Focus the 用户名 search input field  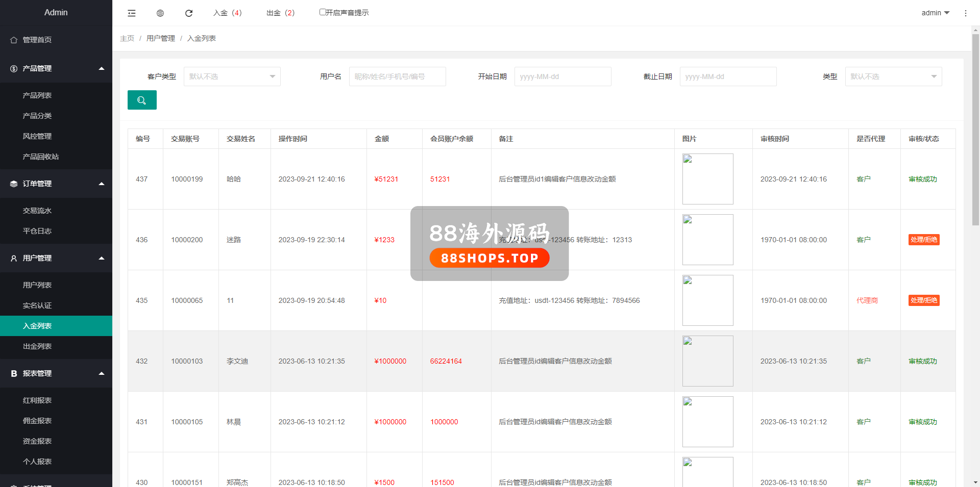pyautogui.click(x=397, y=76)
